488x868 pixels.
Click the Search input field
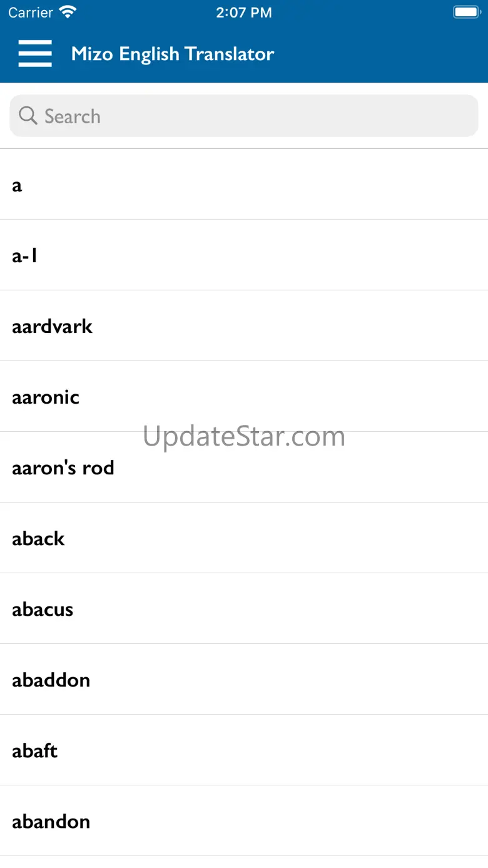(244, 116)
